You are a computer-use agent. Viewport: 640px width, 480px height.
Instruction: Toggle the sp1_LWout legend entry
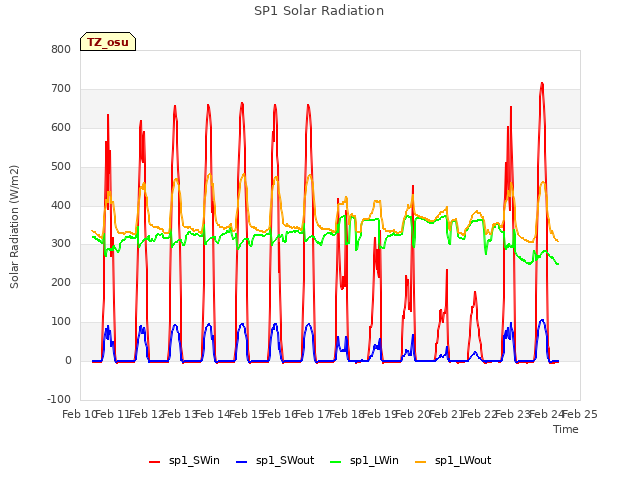453,461
